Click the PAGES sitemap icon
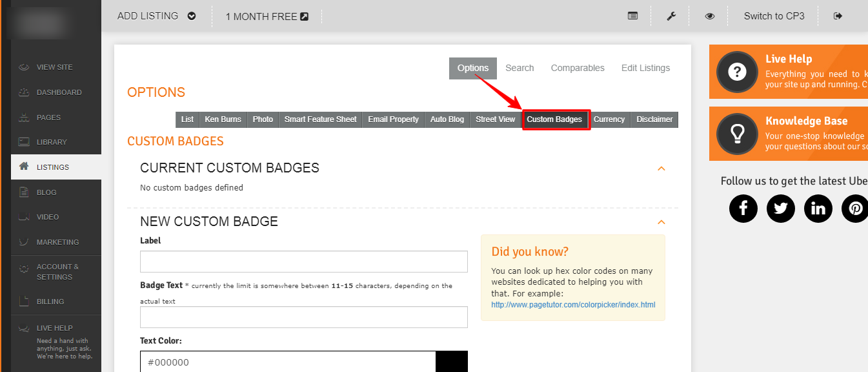Viewport: 868px width, 372px height. click(x=24, y=118)
